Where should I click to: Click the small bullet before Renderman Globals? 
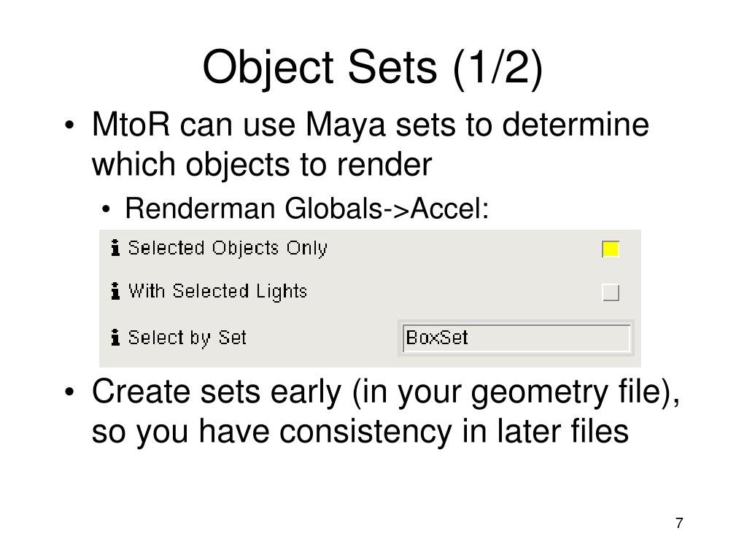tap(106, 209)
